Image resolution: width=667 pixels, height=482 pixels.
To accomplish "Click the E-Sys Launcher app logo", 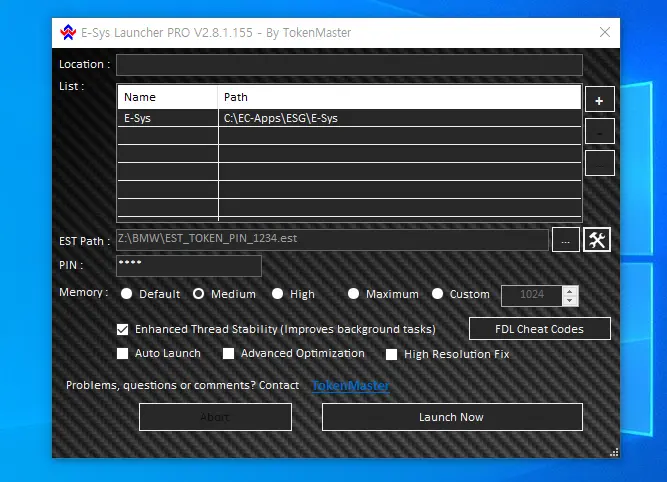I will coord(68,32).
